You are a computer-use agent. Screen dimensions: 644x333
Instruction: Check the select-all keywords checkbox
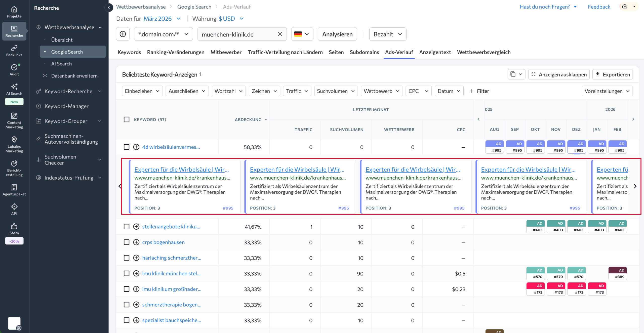click(x=127, y=120)
